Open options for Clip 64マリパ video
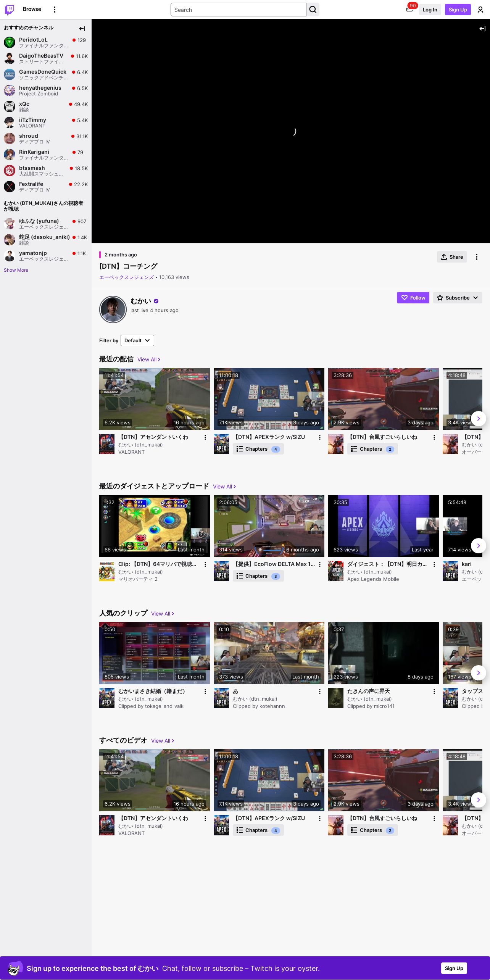 coord(205,564)
